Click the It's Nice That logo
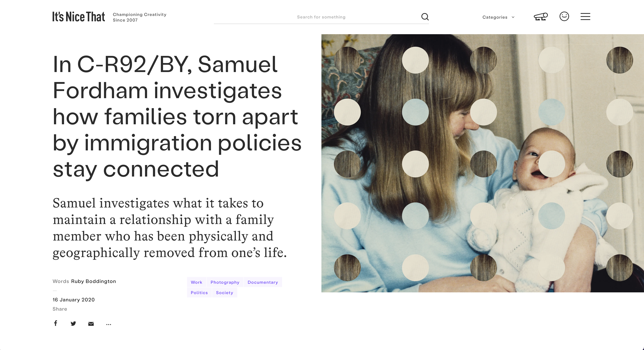644x350 pixels. click(x=79, y=17)
